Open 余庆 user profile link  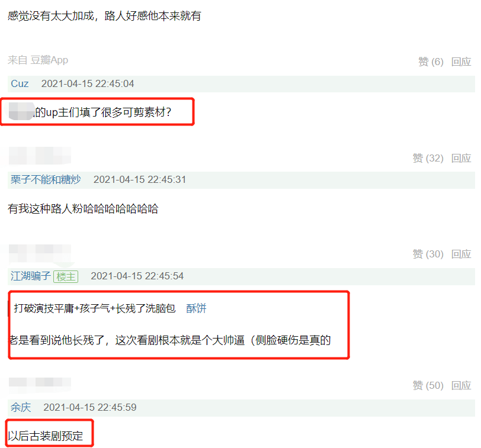coord(21,407)
